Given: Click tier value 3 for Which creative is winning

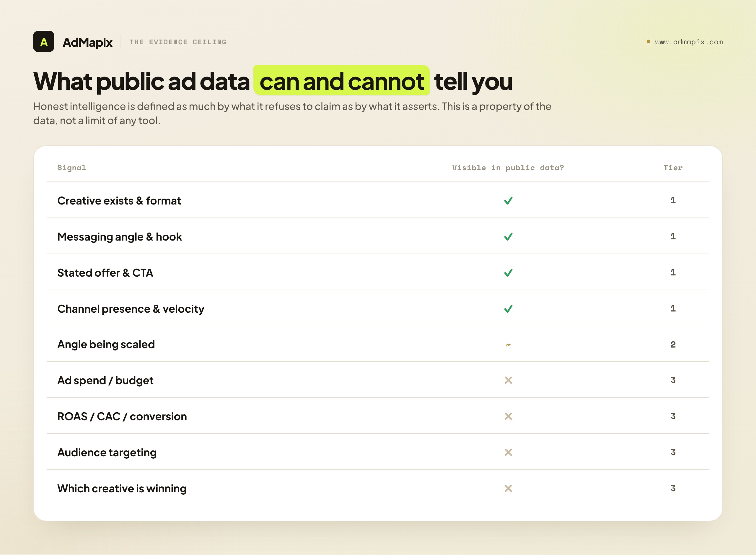Looking at the screenshot, I should pyautogui.click(x=673, y=488).
